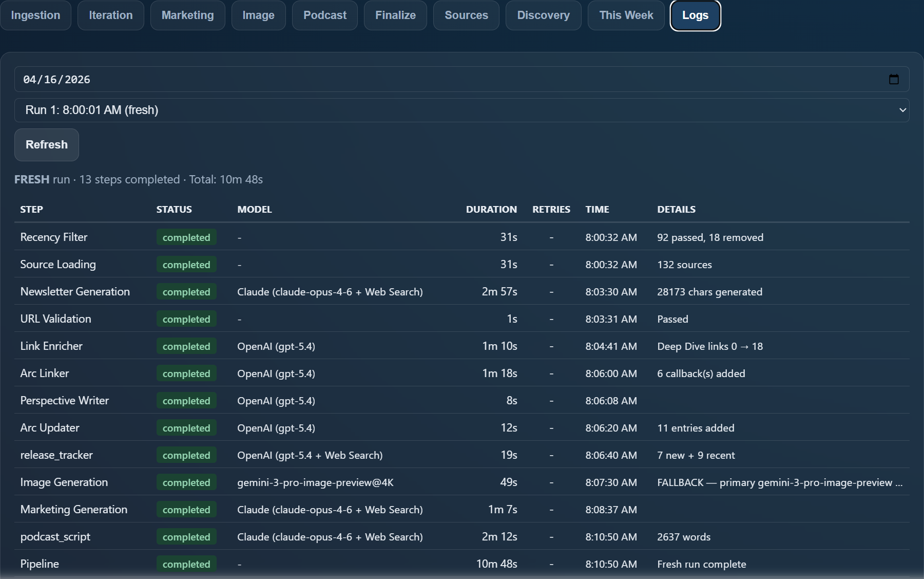Click the 8:03:30 AM time cell

(611, 292)
